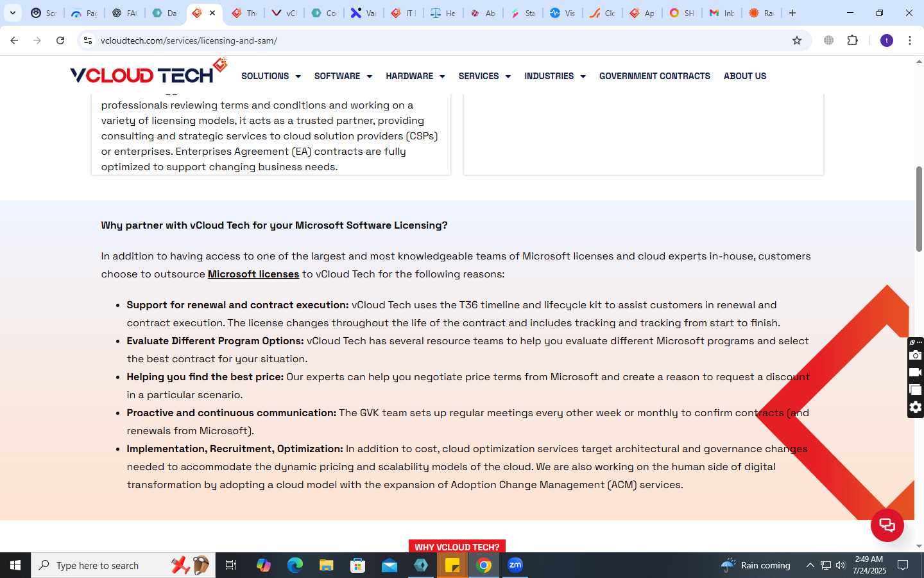Viewport: 924px width, 578px height.
Task: Launch Microsoft Copilot from taskbar
Action: tap(264, 565)
